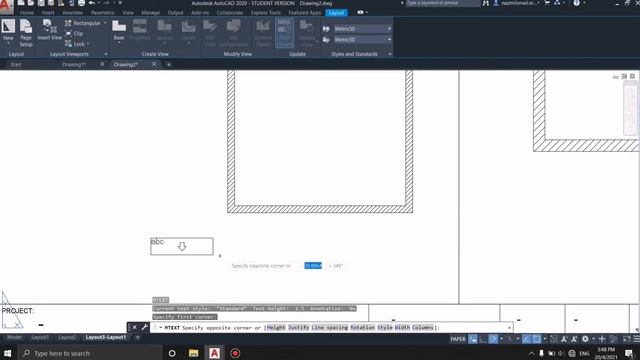
Task: Open the object snap settings dropdown arrow
Action: point(545,339)
